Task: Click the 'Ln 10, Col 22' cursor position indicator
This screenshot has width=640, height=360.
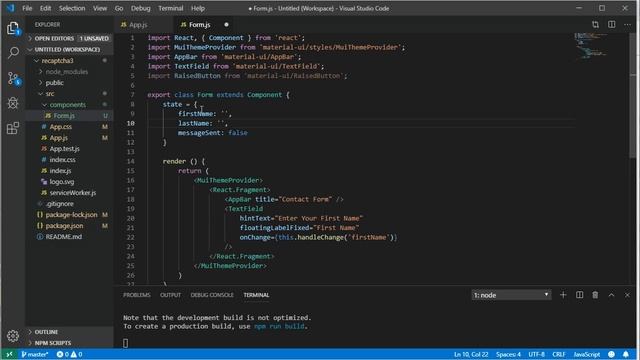Action: pos(471,354)
